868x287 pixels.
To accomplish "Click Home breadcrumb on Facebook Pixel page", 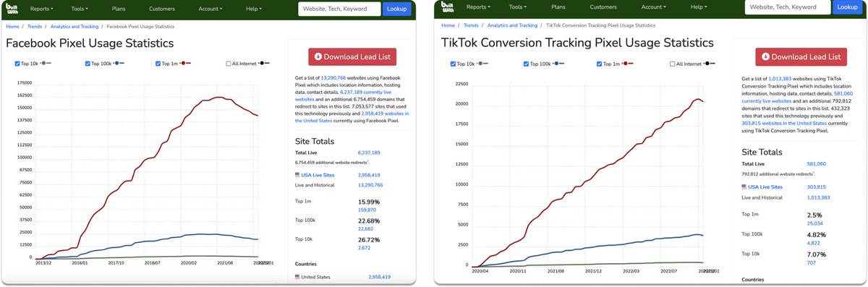I will tap(12, 27).
